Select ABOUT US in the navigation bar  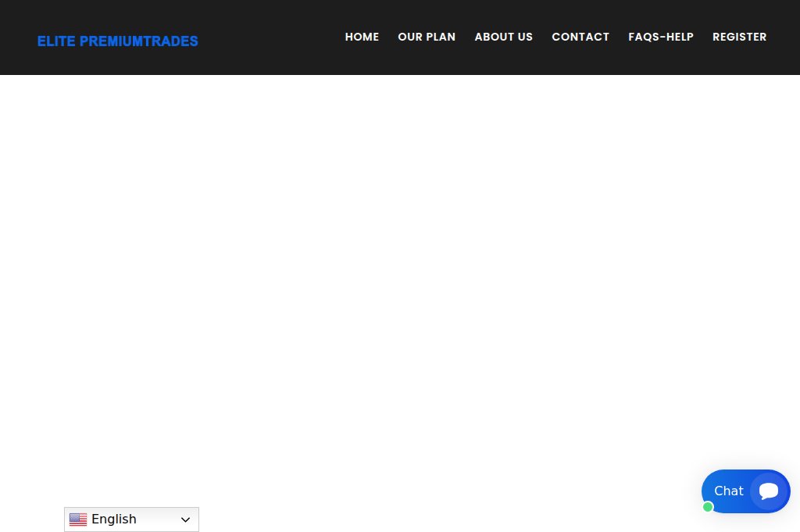[x=503, y=37]
